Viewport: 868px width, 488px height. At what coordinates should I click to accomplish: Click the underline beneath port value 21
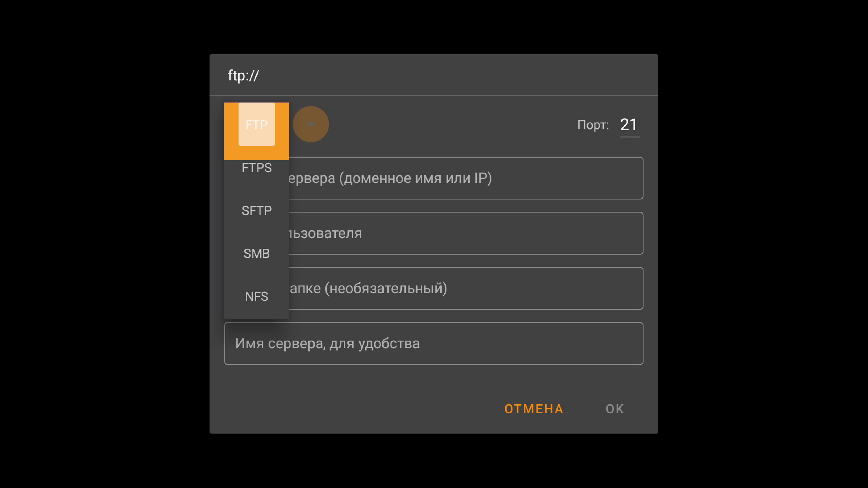630,137
